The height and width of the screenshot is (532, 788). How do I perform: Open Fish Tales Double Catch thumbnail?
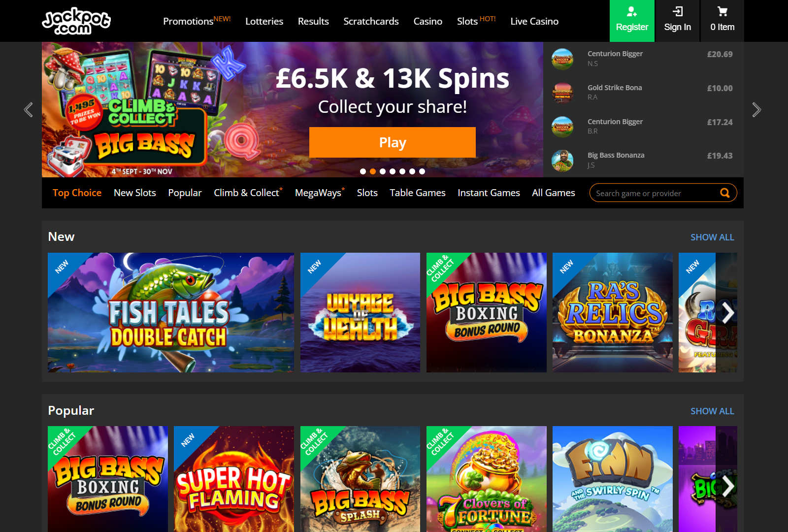coord(171,312)
